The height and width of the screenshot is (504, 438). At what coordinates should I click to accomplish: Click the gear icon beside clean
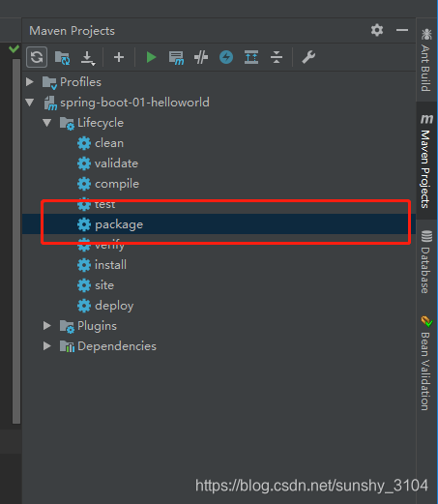point(84,143)
